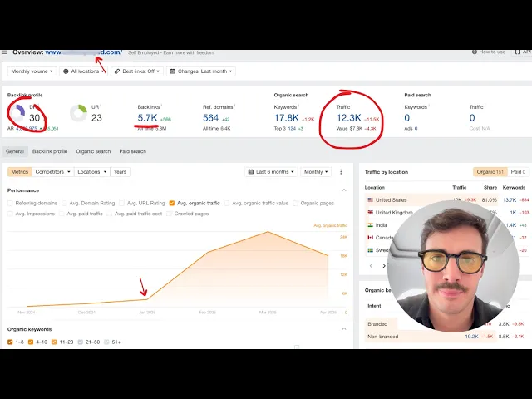
Task: Uncheck the Avg. organic traffic checkbox
Action: (x=172, y=203)
